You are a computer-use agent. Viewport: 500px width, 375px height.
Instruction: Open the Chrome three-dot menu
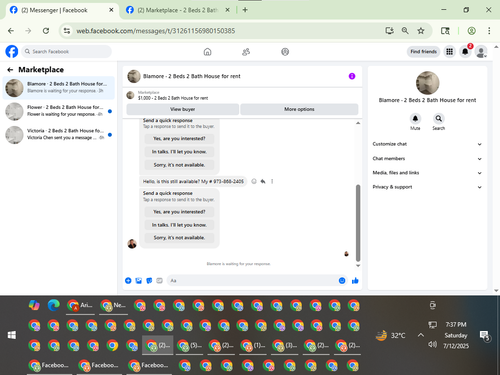pos(489,31)
